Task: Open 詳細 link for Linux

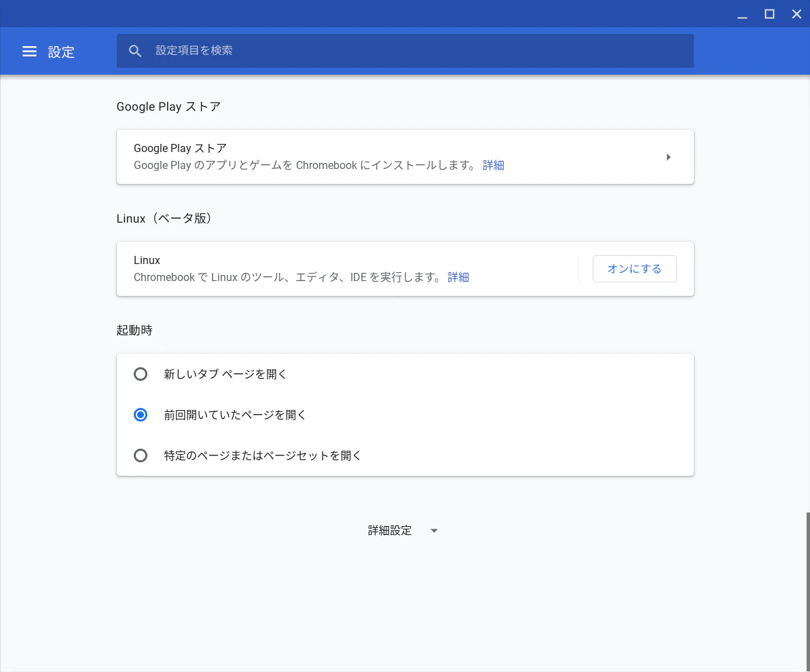Action: point(458,278)
